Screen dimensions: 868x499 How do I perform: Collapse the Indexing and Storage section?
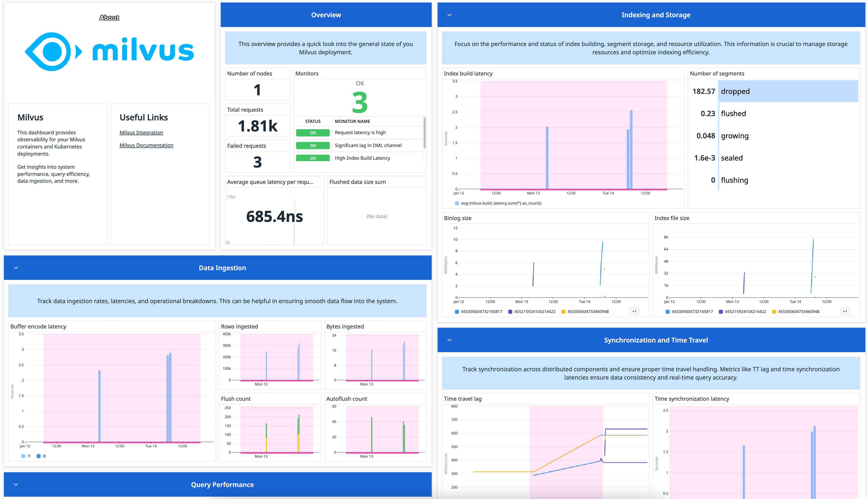449,15
